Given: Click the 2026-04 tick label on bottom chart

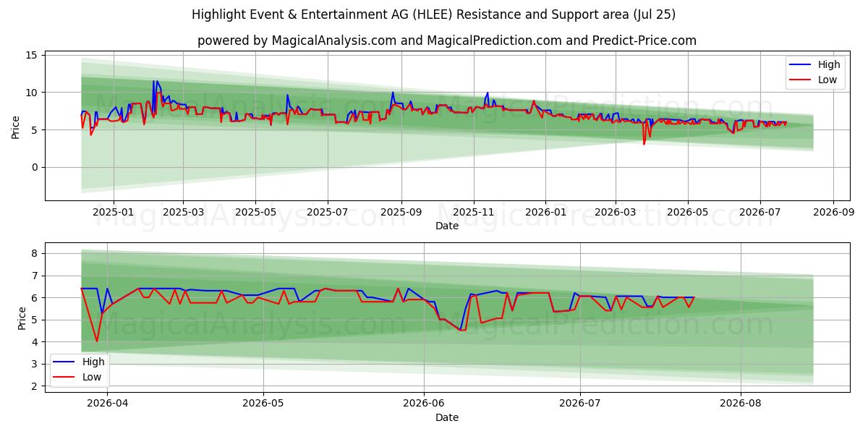Looking at the screenshot, I should tap(106, 404).
